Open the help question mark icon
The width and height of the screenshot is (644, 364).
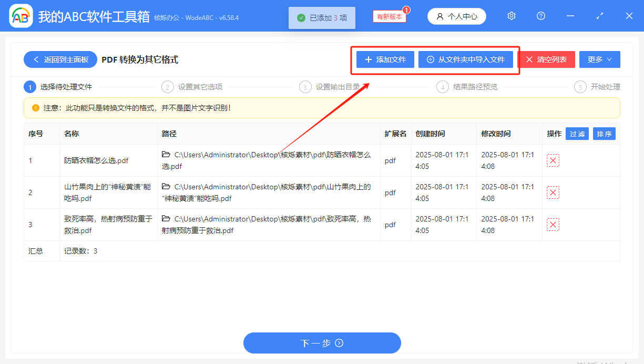540,16
